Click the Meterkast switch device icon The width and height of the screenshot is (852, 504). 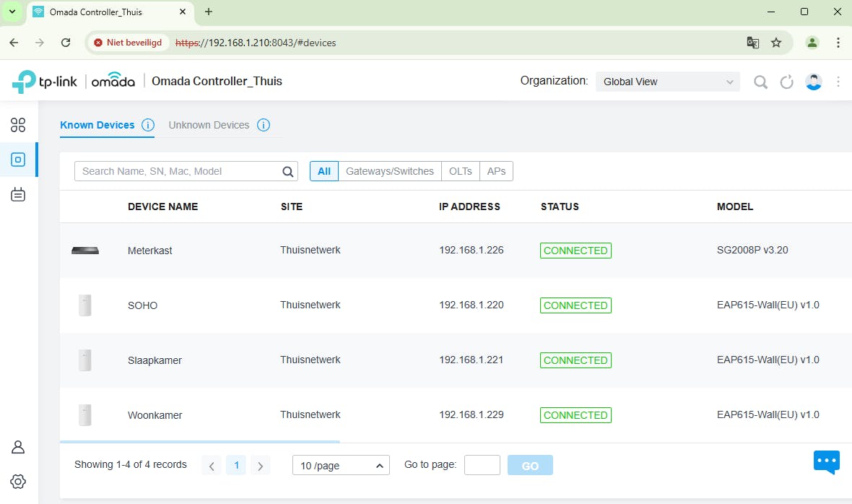tap(85, 251)
